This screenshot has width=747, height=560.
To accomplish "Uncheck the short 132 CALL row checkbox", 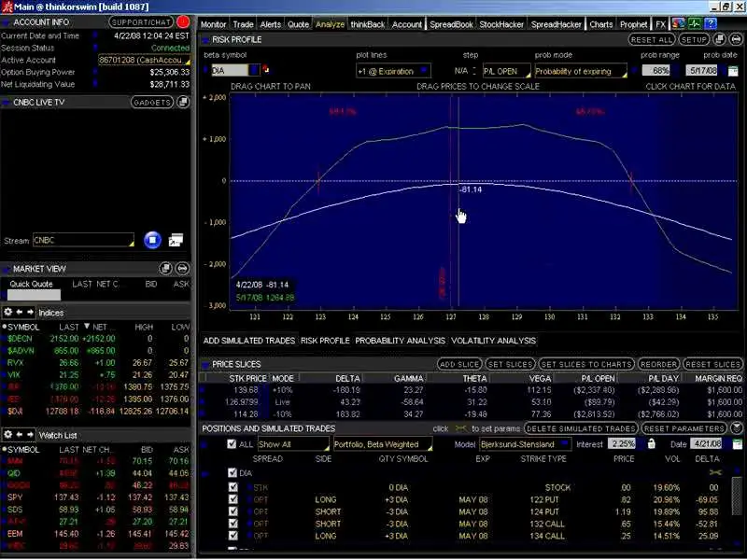I will pyautogui.click(x=233, y=524).
